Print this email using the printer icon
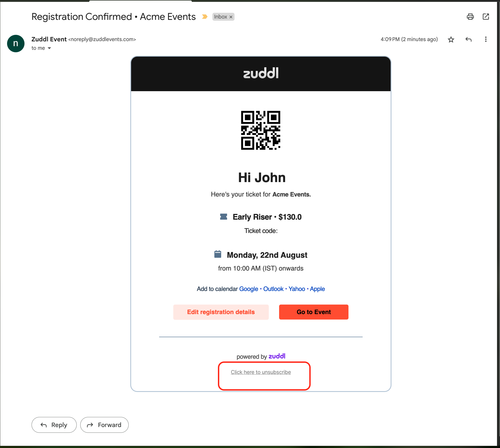Viewport: 500px width, 448px height. (470, 17)
